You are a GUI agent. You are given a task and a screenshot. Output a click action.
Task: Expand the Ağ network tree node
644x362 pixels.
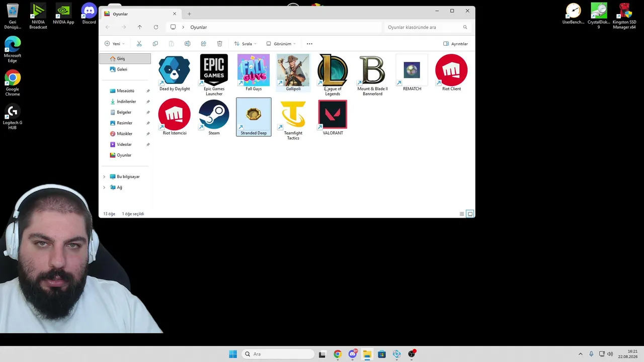pos(104,188)
